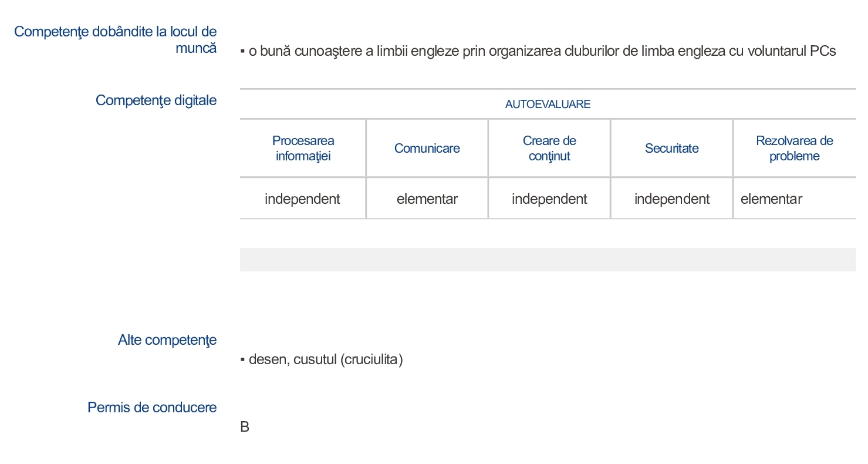Click the AUTOEVALUARE table header
Viewport: 868px width, 464px height.
coord(548,105)
